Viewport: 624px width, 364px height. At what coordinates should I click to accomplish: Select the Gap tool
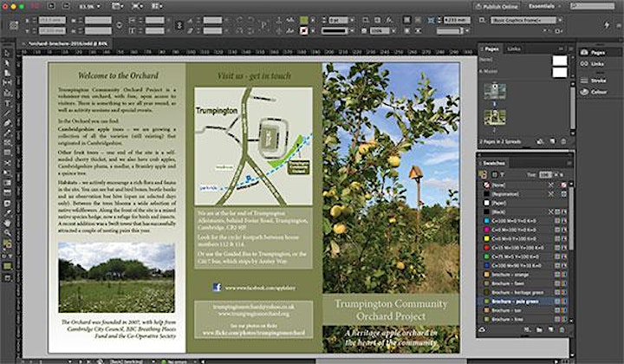click(7, 82)
